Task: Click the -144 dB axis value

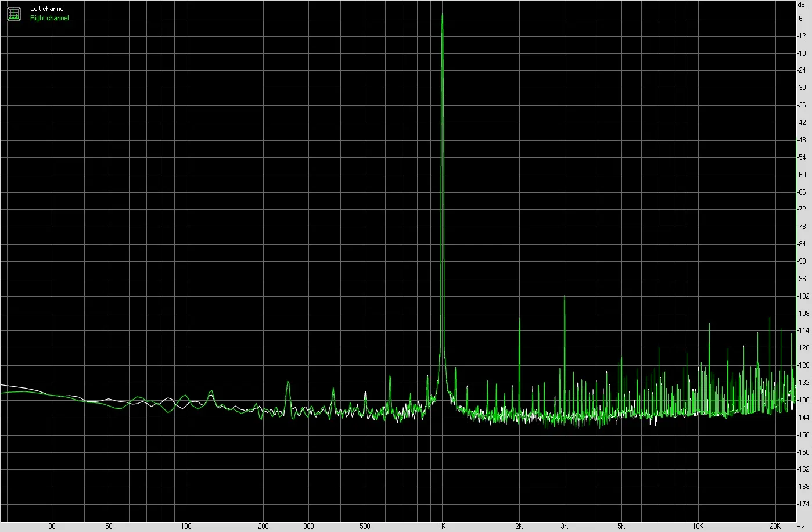Action: click(803, 418)
